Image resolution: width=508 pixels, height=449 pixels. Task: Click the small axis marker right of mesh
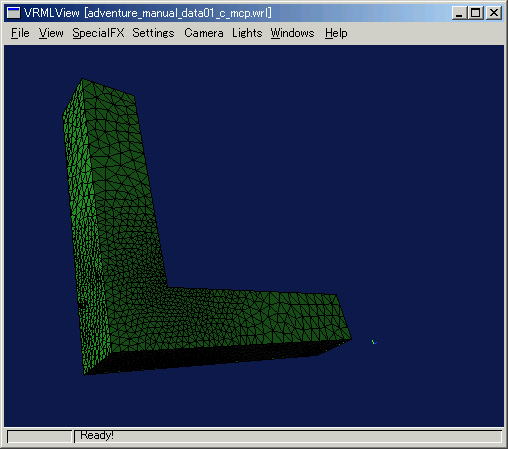[374, 342]
